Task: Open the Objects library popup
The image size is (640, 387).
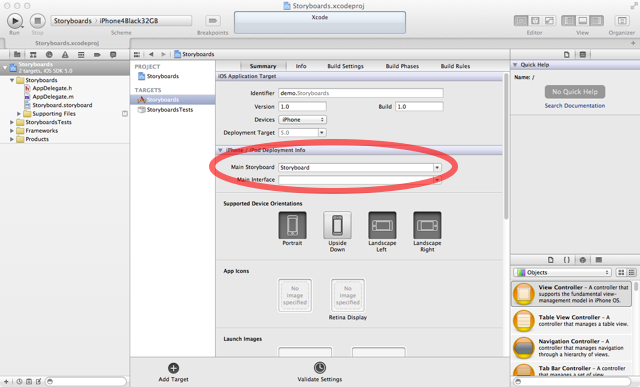Action: pyautogui.click(x=562, y=272)
